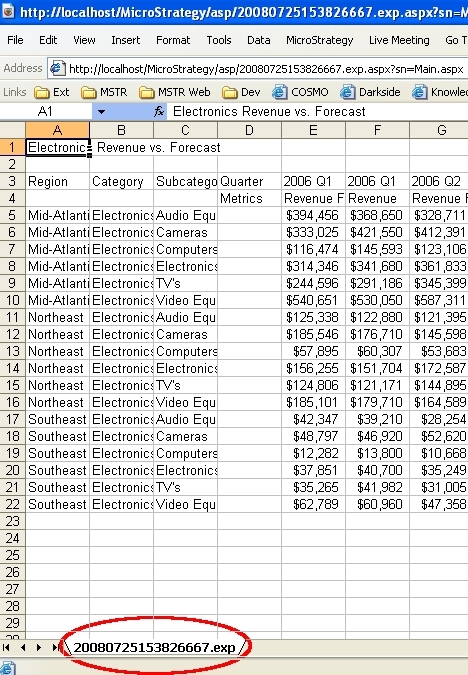Open the COSMO bookmark link

tap(301, 92)
